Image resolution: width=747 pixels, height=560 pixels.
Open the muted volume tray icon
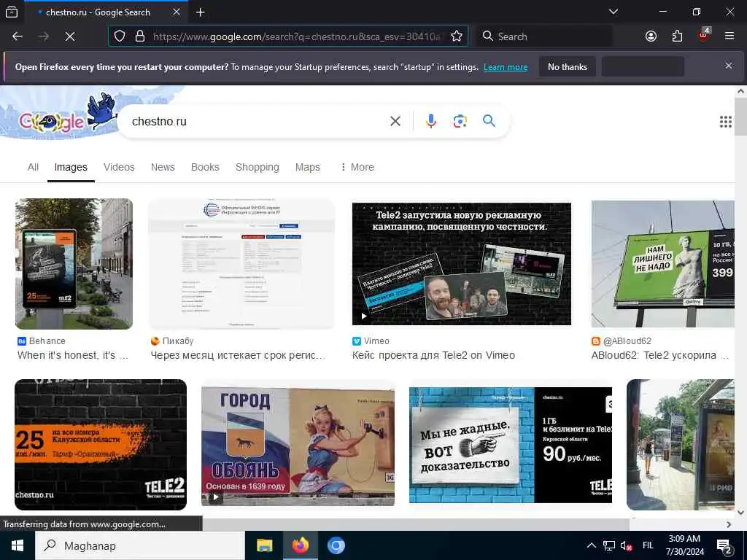click(627, 545)
